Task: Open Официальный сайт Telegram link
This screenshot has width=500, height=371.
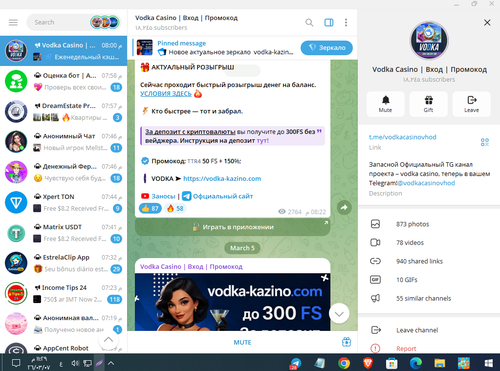Action: 223,196
